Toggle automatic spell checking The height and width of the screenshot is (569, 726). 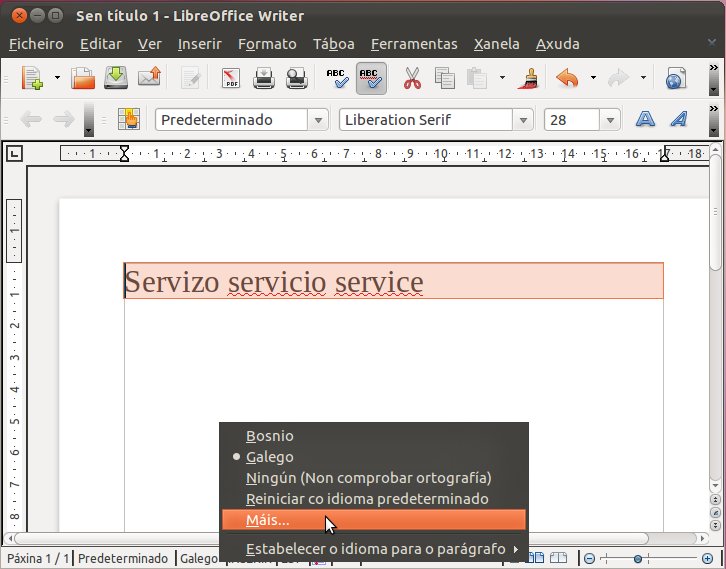[371, 78]
